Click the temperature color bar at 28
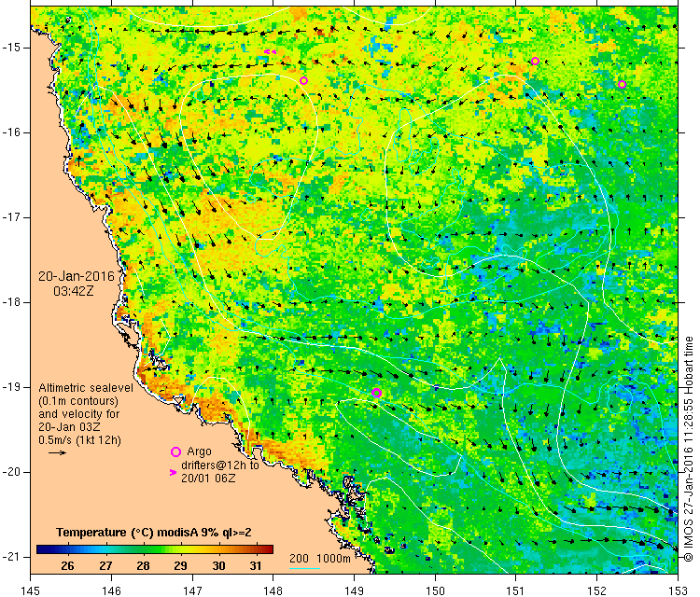This screenshot has height=597, width=700. (143, 549)
